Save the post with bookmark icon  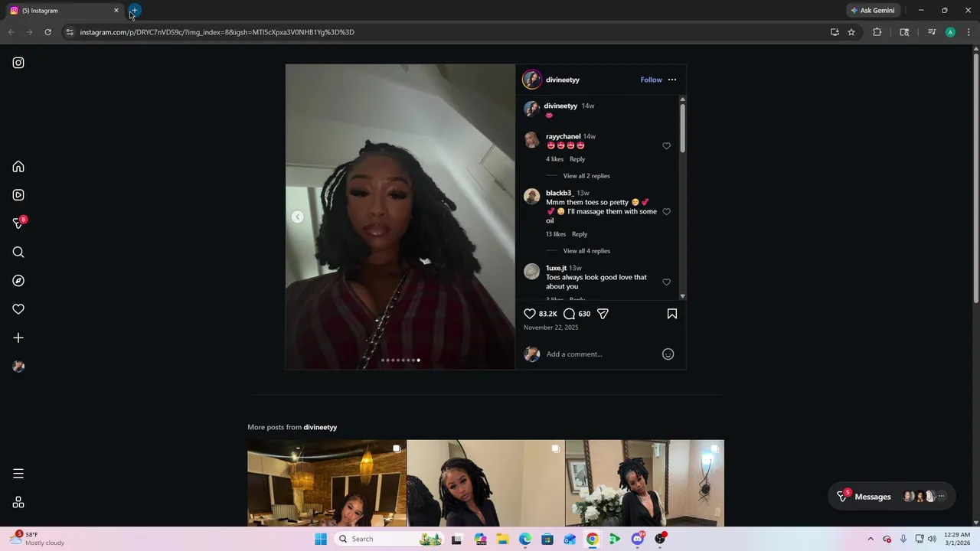pyautogui.click(x=672, y=314)
